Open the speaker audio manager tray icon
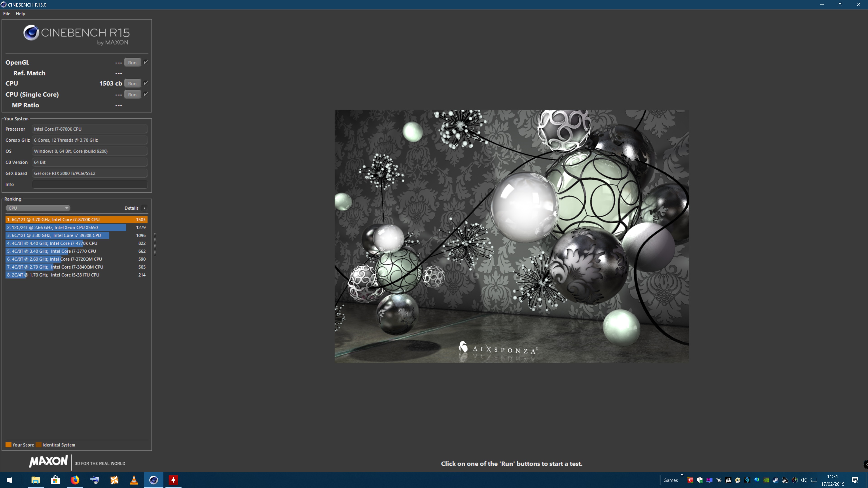Image resolution: width=868 pixels, height=488 pixels. (785, 480)
